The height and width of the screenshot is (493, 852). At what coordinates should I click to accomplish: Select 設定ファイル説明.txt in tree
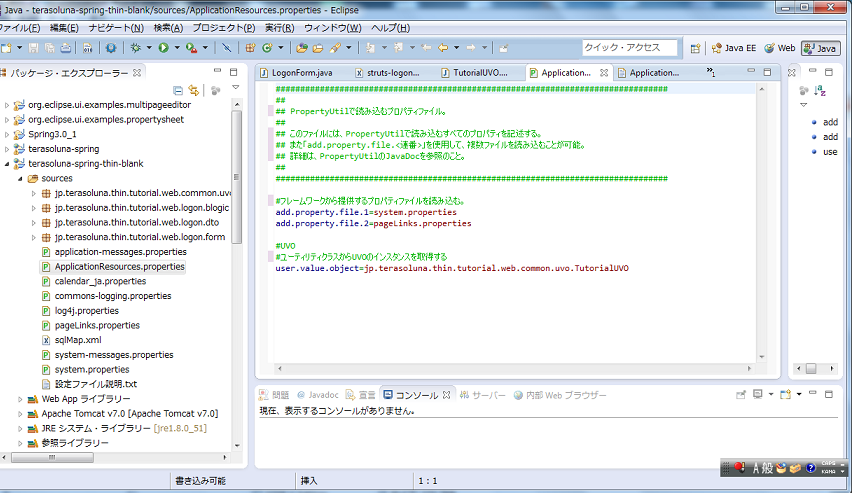(89, 384)
